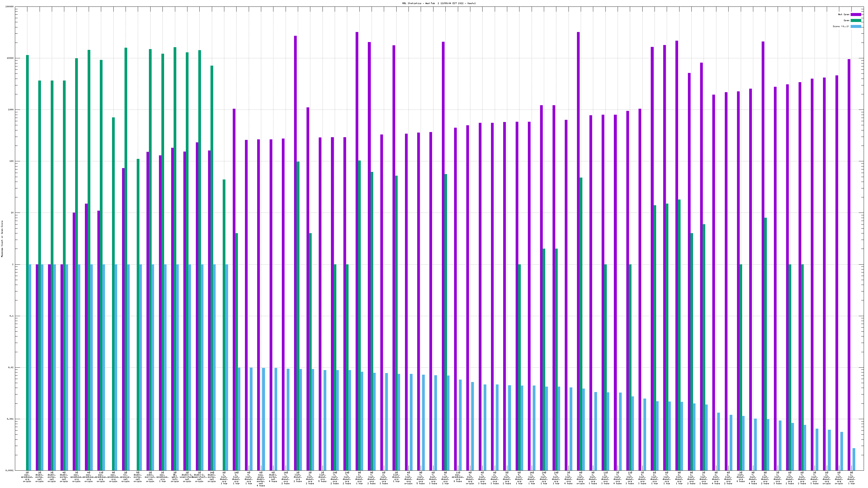
Task: Click the zen.spamhaus.org 8 hops x-axis label
Action: pos(458,477)
